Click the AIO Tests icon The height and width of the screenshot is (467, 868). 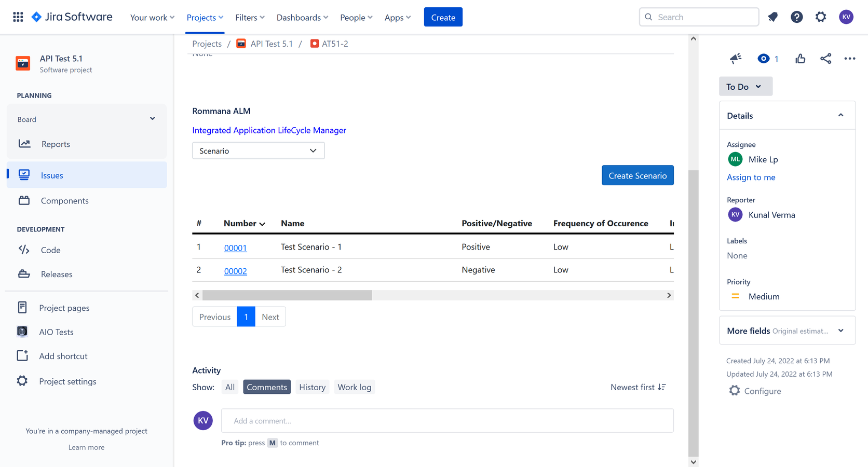(x=22, y=332)
